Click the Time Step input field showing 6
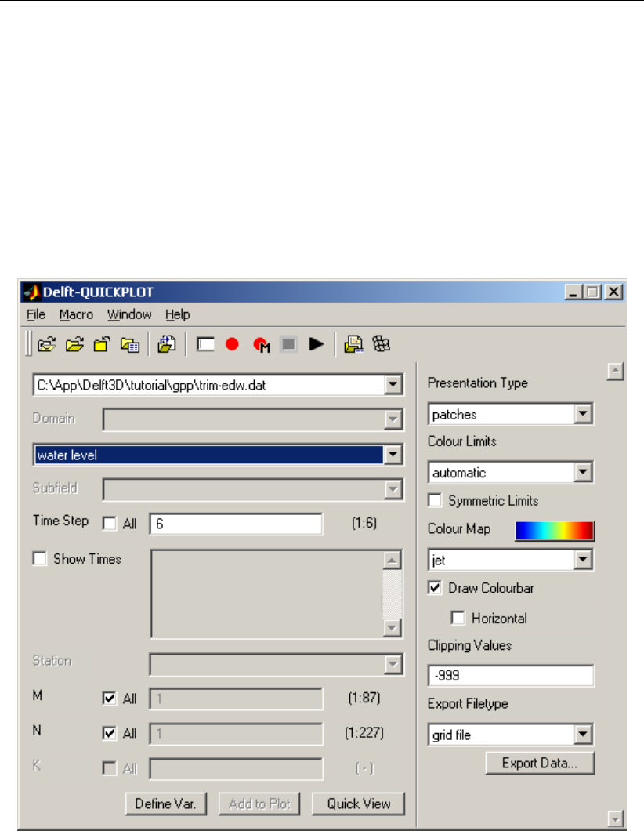644x831 pixels. coord(236,524)
